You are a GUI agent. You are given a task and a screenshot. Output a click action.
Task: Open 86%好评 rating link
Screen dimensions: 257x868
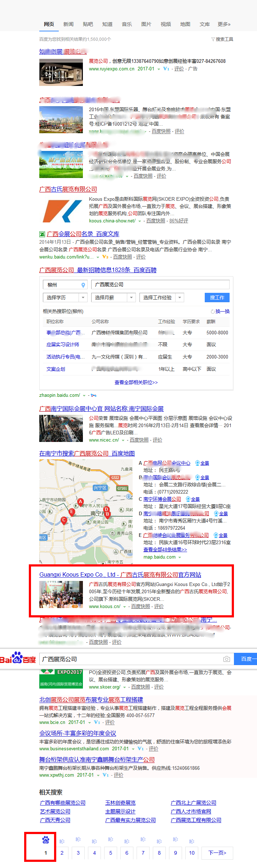coord(179,221)
